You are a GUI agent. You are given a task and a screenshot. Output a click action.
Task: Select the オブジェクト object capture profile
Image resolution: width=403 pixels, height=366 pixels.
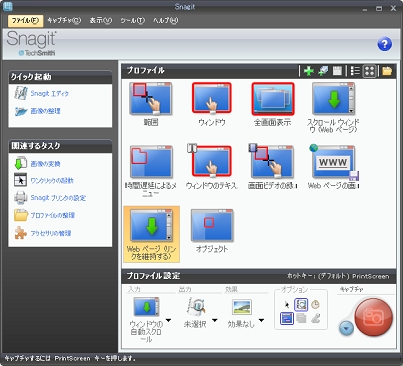click(212, 231)
